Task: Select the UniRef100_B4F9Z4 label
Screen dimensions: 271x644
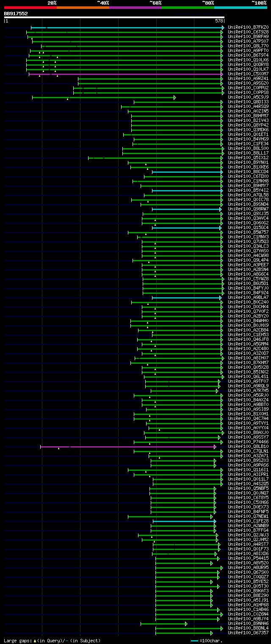Action: (248, 293)
